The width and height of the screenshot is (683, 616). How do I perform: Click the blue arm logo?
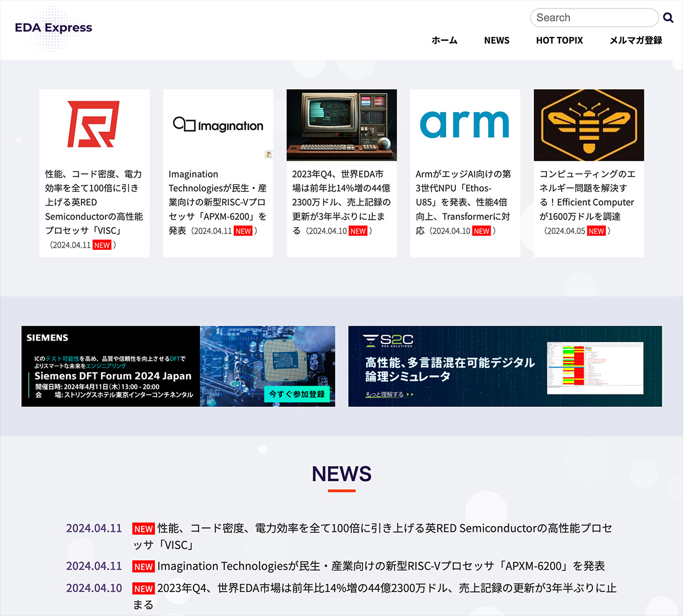(x=464, y=124)
